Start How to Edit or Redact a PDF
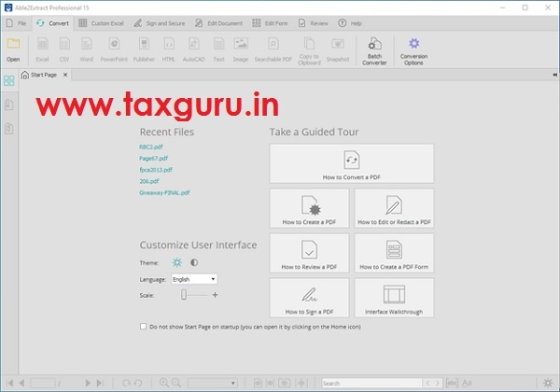Image resolution: width=560 pixels, height=392 pixels. (394, 208)
